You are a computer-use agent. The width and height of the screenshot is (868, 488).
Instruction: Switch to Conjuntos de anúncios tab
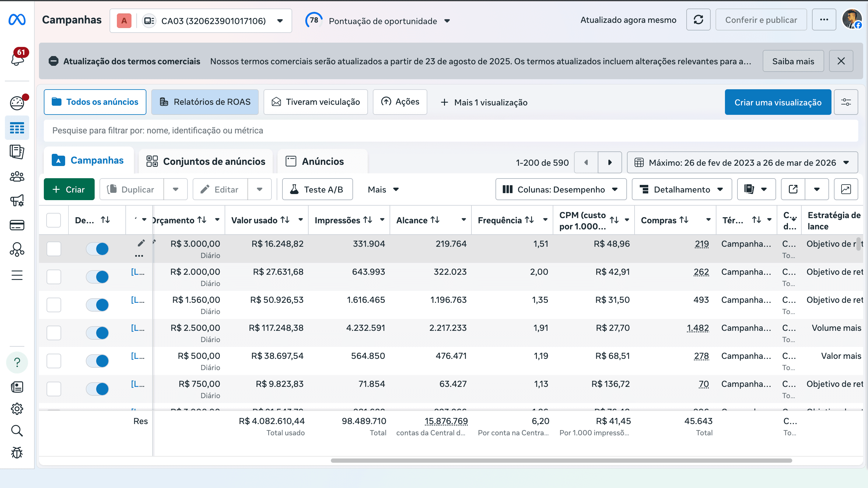[206, 161]
